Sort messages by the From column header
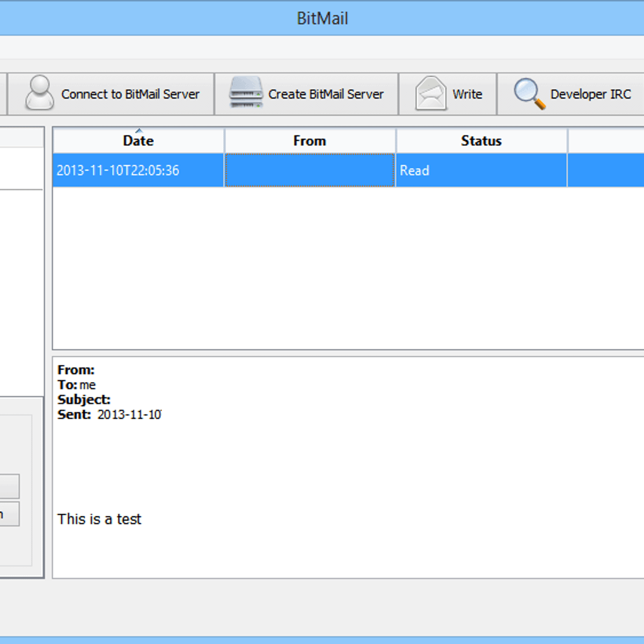Image resolution: width=644 pixels, height=644 pixels. click(310, 141)
